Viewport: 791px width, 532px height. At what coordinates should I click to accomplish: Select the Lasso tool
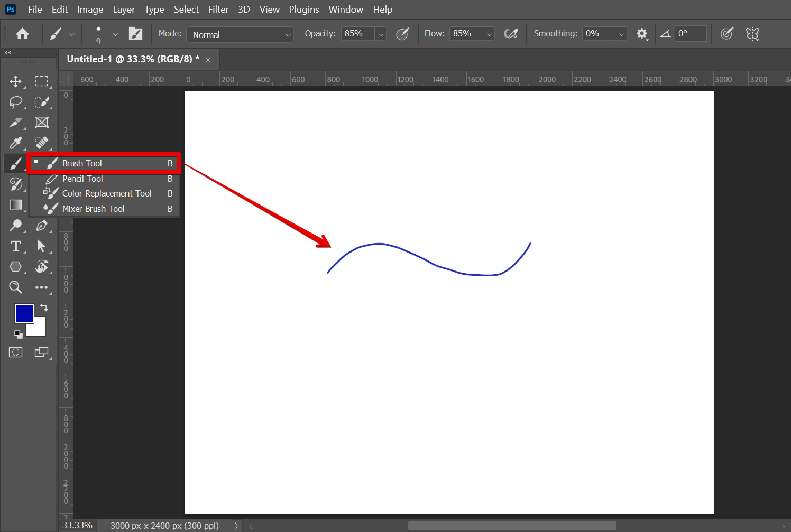tap(15, 102)
